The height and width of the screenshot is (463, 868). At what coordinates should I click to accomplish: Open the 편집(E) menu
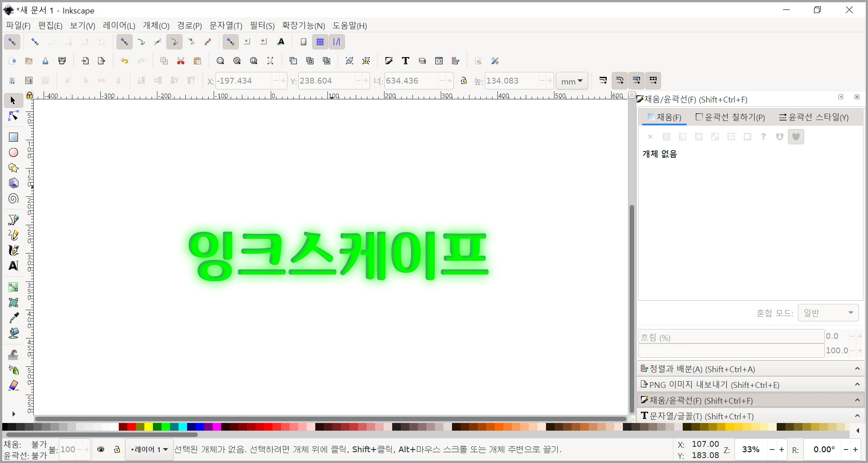50,26
